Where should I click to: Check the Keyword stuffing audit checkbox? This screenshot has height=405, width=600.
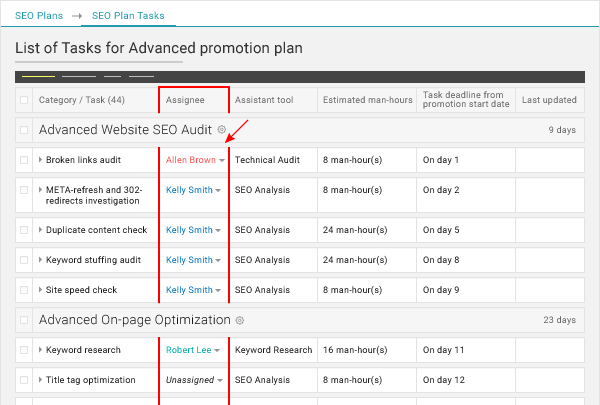pyautogui.click(x=24, y=260)
